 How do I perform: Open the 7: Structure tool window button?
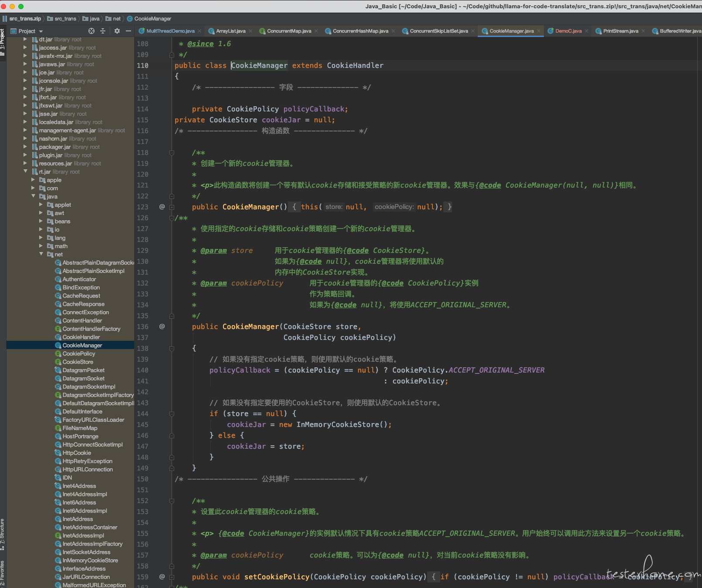(3, 534)
